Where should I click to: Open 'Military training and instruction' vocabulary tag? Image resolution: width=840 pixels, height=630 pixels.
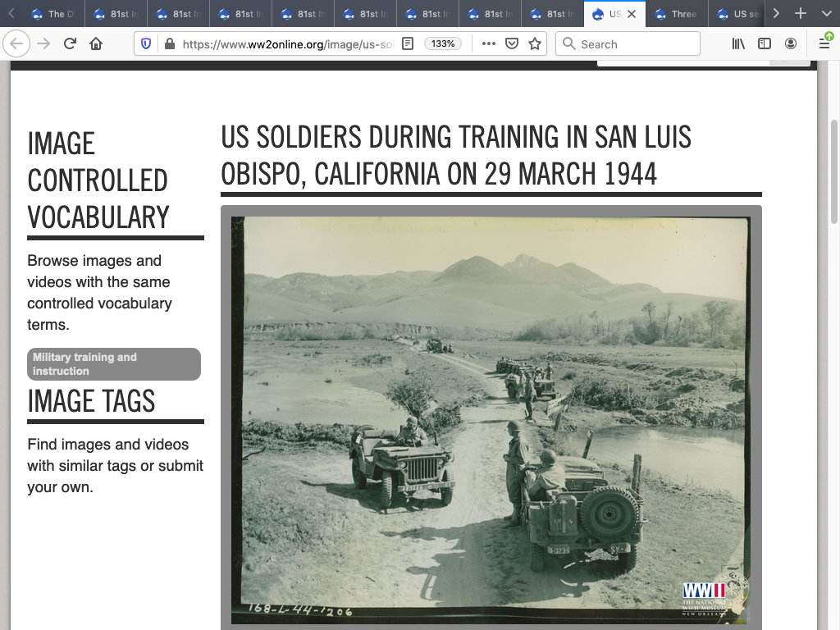pos(113,364)
